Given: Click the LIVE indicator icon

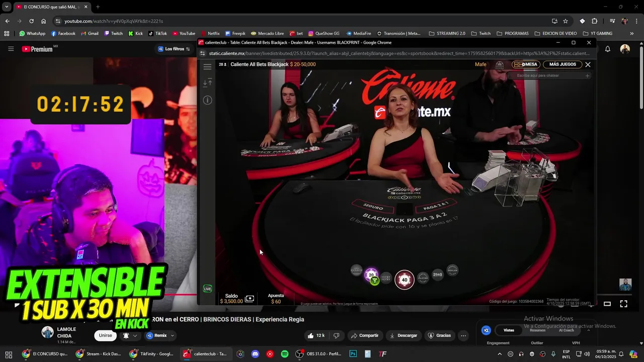Looking at the screenshot, I should 207,289.
